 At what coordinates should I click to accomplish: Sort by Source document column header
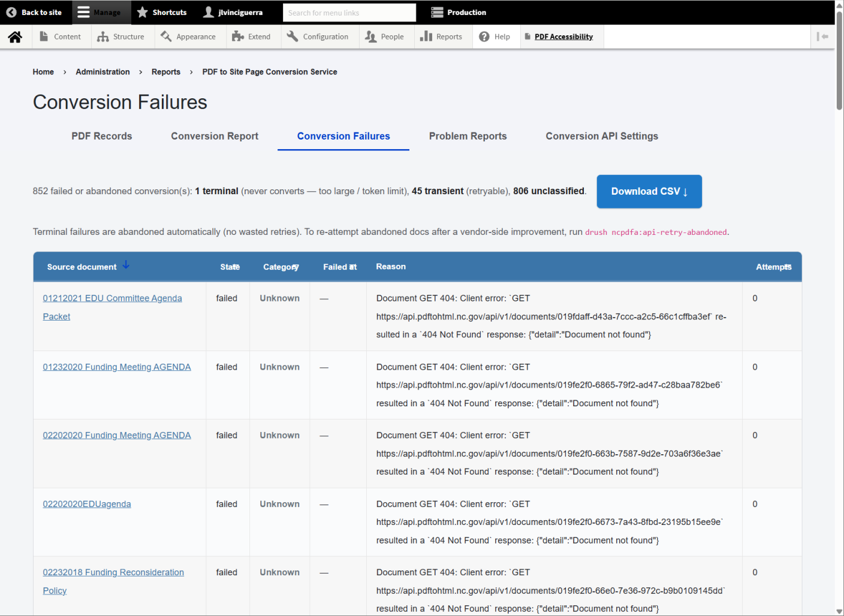[x=82, y=267]
